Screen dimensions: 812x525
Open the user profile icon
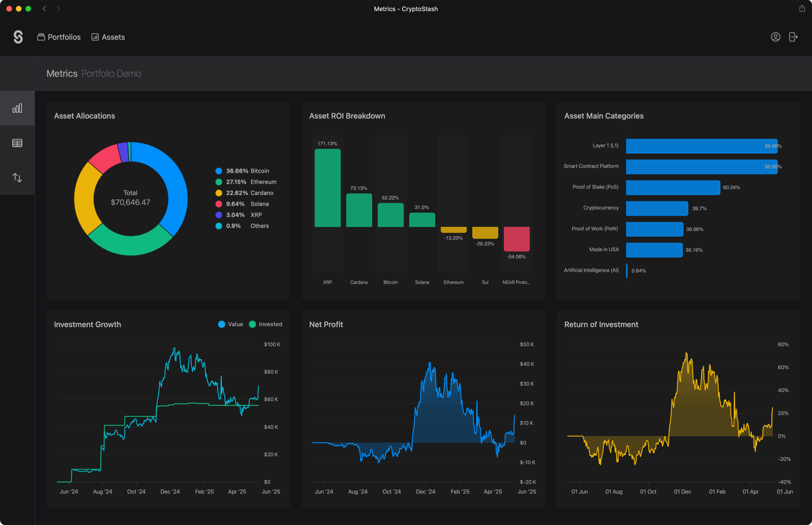click(775, 37)
